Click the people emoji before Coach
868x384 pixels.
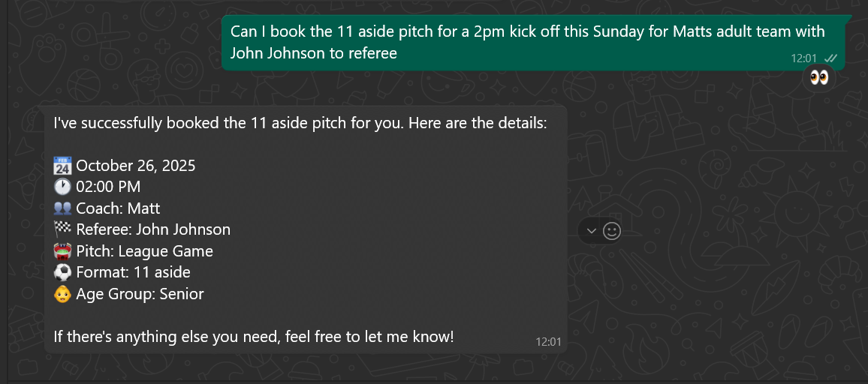point(62,208)
